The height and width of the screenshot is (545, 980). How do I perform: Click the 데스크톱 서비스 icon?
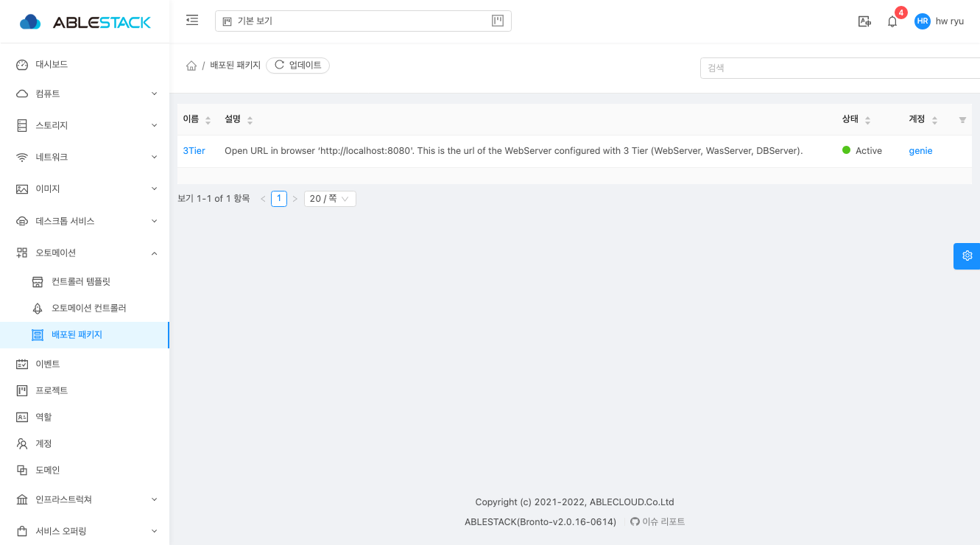tap(22, 221)
